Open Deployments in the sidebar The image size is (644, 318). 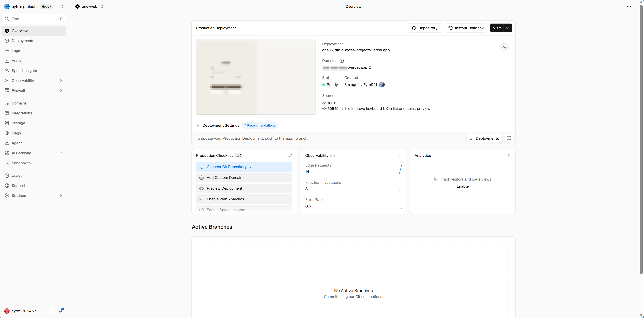click(23, 41)
